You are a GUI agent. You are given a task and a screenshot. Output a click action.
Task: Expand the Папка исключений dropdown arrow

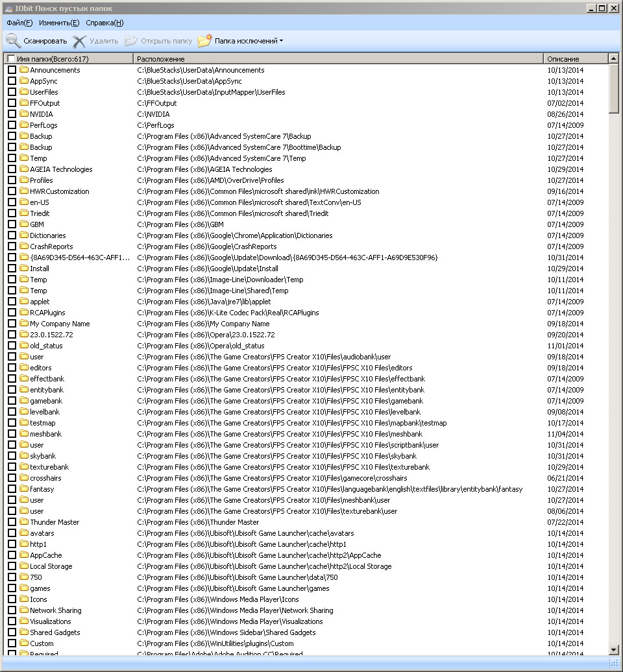[x=281, y=42]
